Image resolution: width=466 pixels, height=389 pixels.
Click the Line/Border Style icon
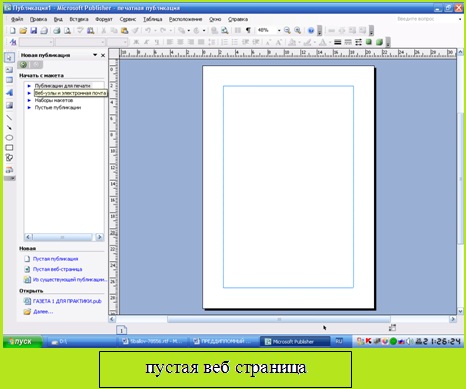tap(338, 42)
